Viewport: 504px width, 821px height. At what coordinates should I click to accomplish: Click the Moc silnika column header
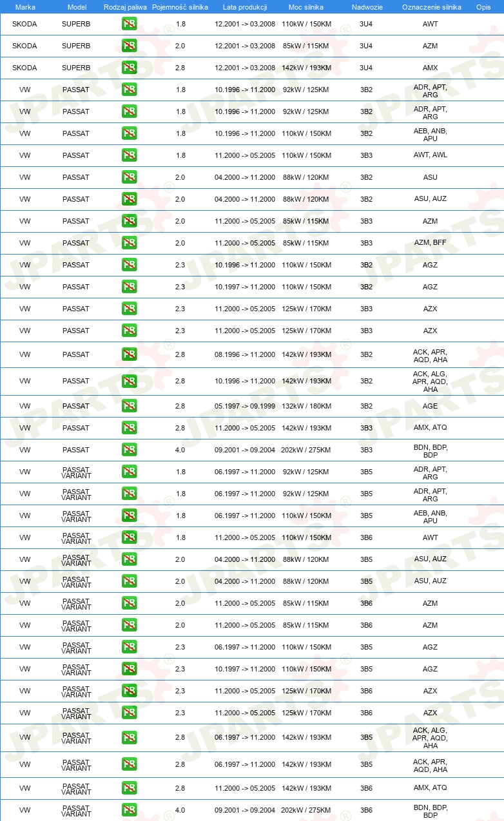pyautogui.click(x=306, y=7)
